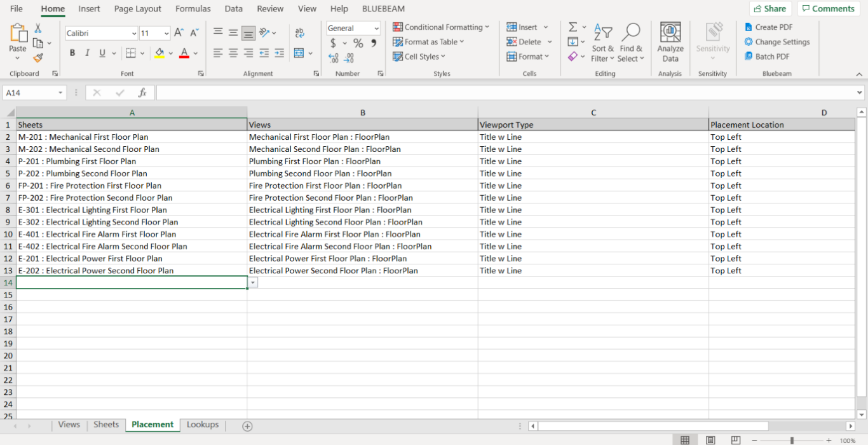Screen dimensions: 868x445
Task: Toggle Italic formatting
Action: 87,53
